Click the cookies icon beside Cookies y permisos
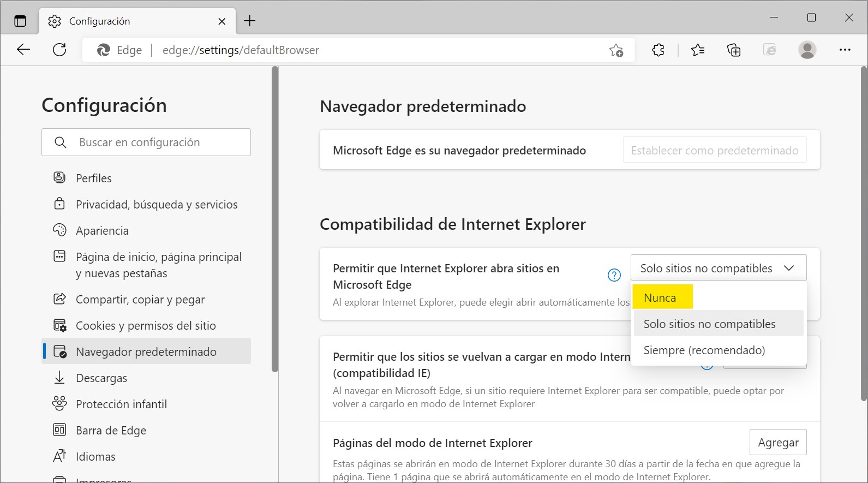Screen dimensions: 868x483 point(60,325)
